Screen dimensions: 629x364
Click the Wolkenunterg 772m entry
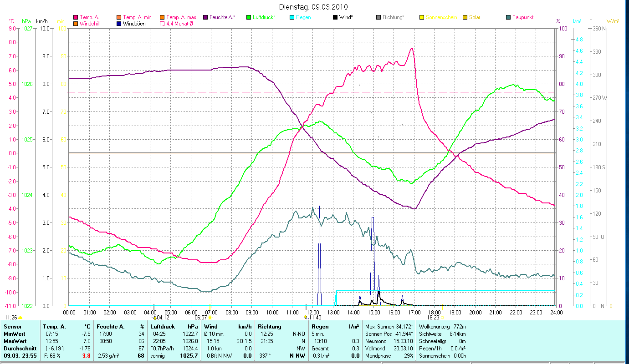click(x=442, y=327)
